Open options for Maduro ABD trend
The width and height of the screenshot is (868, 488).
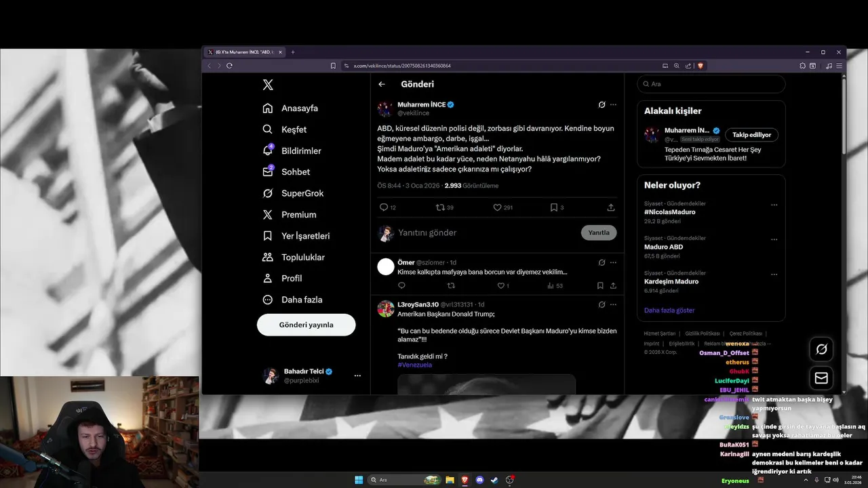[774, 239]
